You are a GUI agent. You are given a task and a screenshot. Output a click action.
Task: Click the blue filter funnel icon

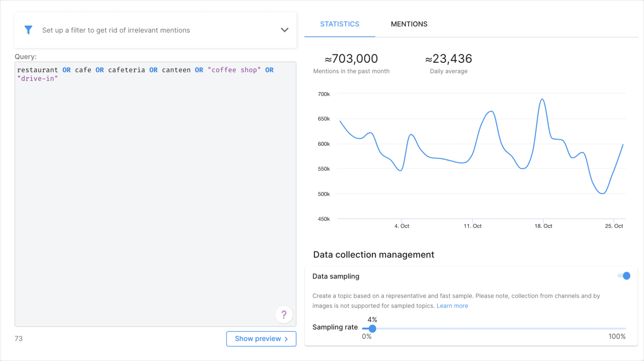click(x=28, y=30)
